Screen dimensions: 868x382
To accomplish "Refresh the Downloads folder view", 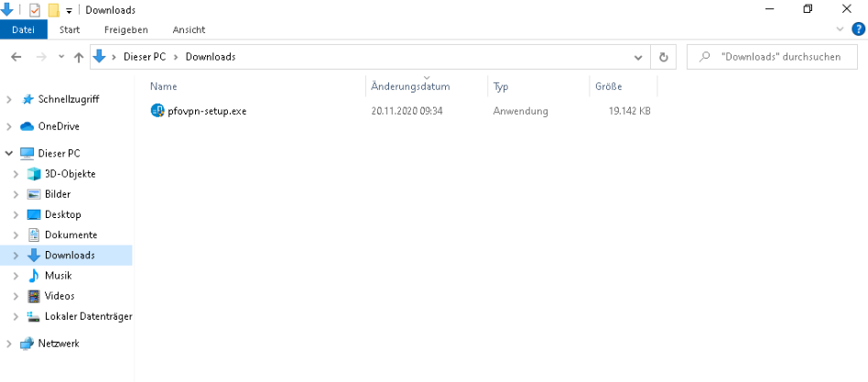I will (x=663, y=57).
